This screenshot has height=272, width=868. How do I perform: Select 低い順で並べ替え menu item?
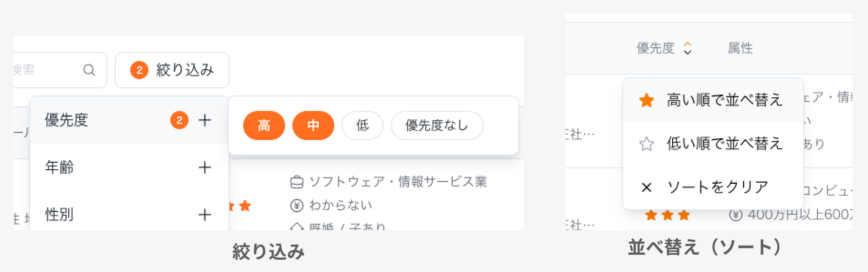724,144
